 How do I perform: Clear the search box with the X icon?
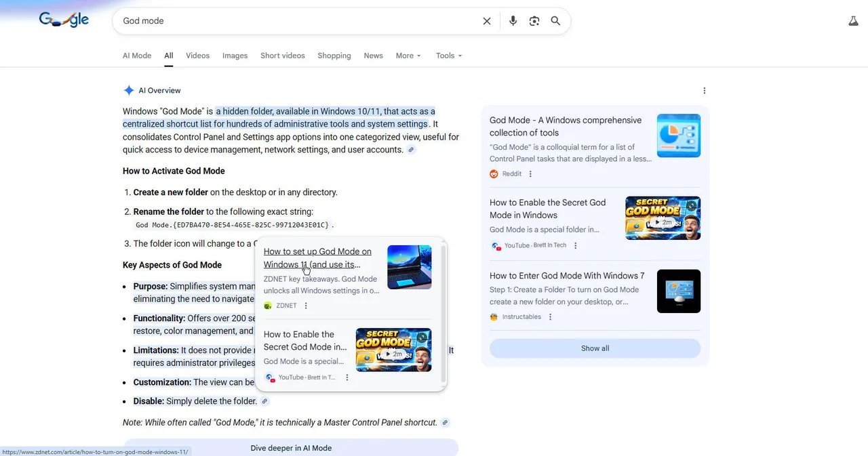click(487, 21)
